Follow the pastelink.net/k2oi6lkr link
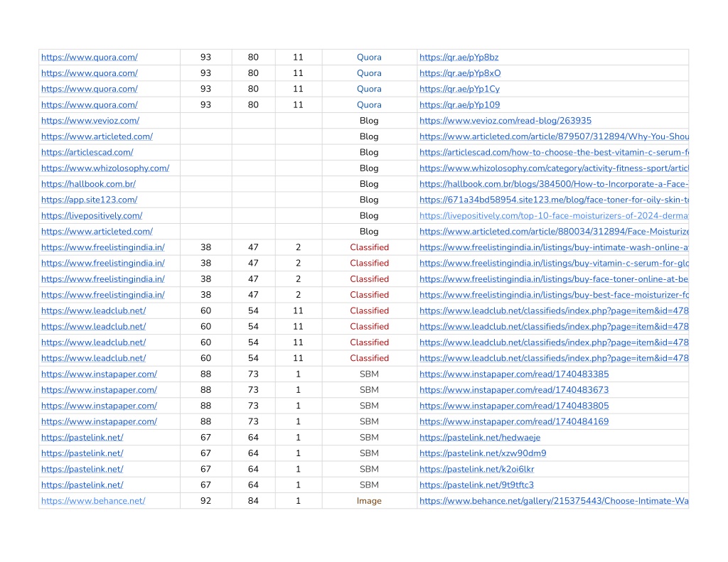This screenshot has height=562, width=728. coord(477,469)
